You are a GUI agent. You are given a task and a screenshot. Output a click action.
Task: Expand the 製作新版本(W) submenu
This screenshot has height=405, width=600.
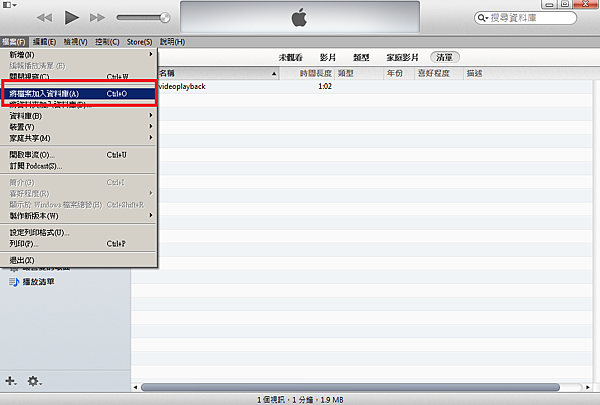pos(78,216)
